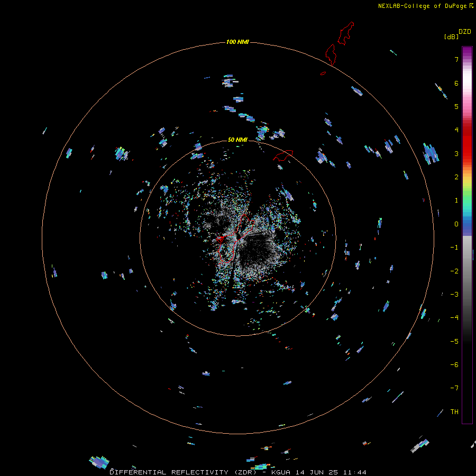Click the DZD legend title

[465, 32]
